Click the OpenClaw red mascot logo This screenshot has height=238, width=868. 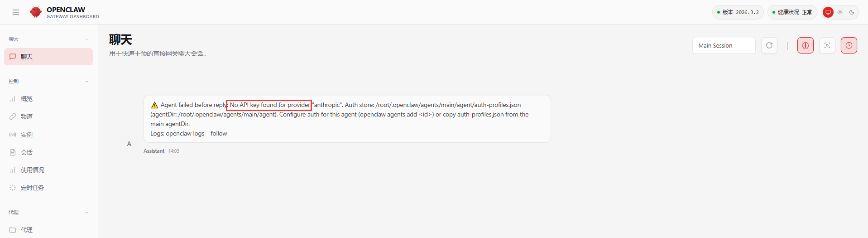point(36,12)
